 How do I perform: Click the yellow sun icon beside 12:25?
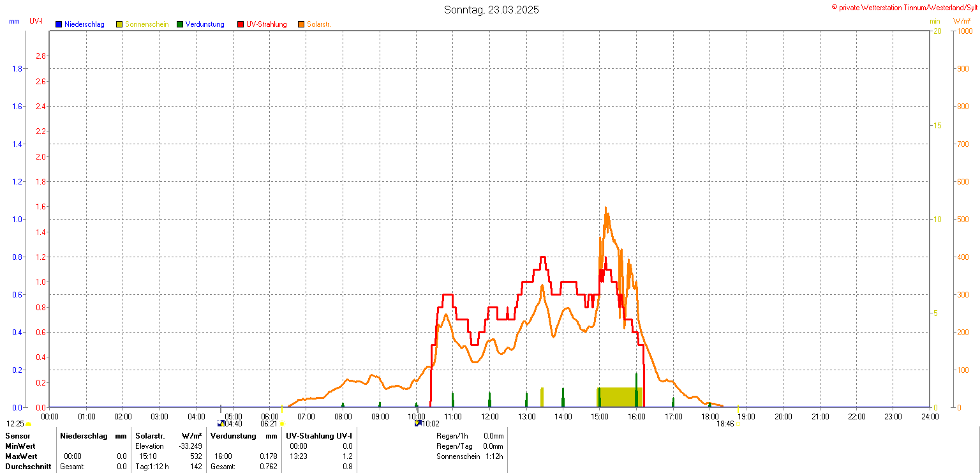click(x=29, y=424)
